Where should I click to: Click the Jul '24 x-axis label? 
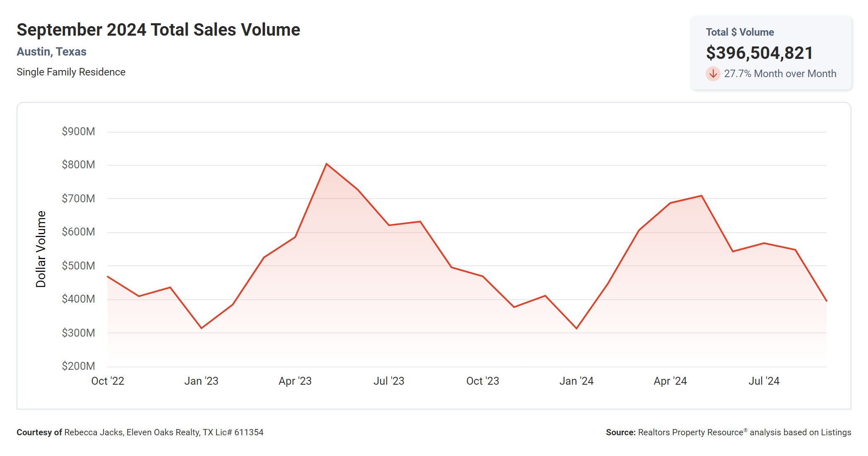pos(764,381)
